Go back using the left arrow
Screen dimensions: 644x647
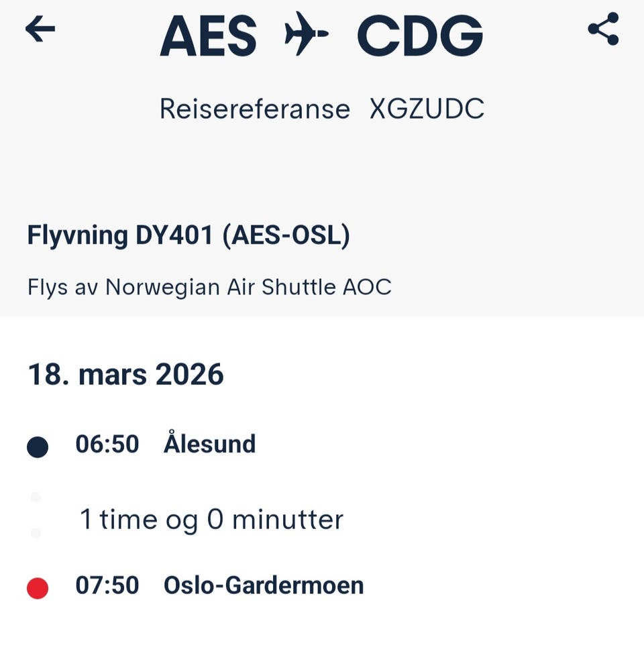click(x=40, y=30)
